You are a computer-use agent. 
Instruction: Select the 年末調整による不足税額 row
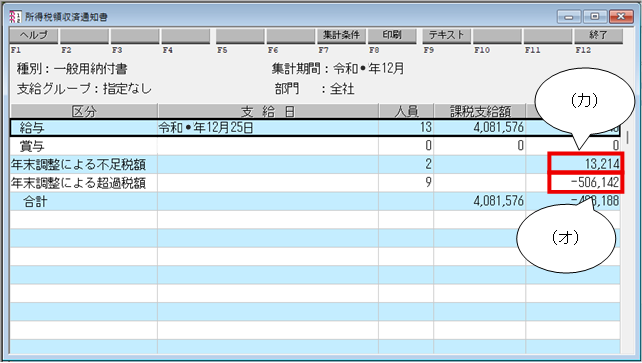point(315,165)
